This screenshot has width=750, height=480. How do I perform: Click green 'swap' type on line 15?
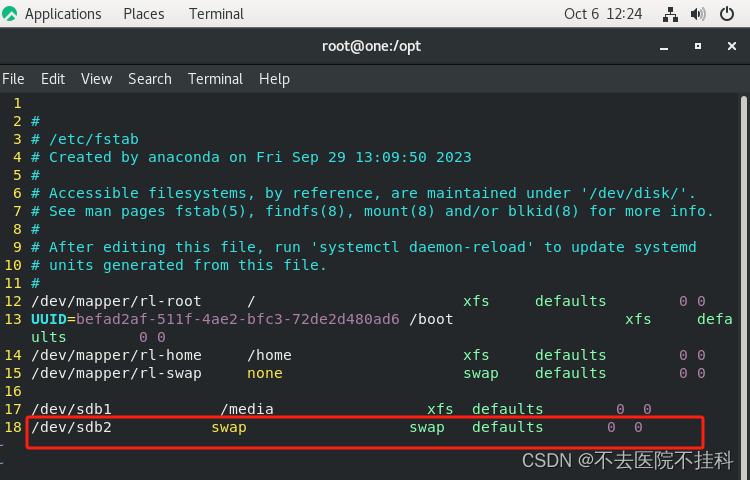tap(481, 373)
